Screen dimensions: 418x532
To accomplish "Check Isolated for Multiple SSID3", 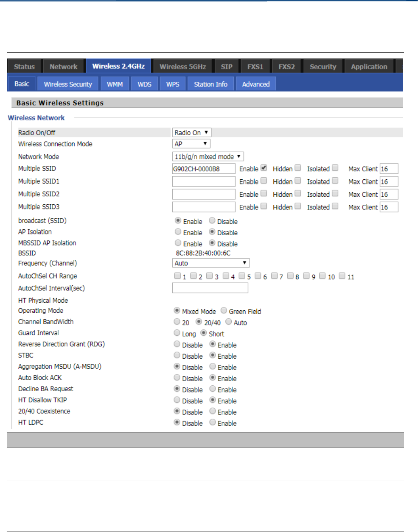I will click(335, 206).
